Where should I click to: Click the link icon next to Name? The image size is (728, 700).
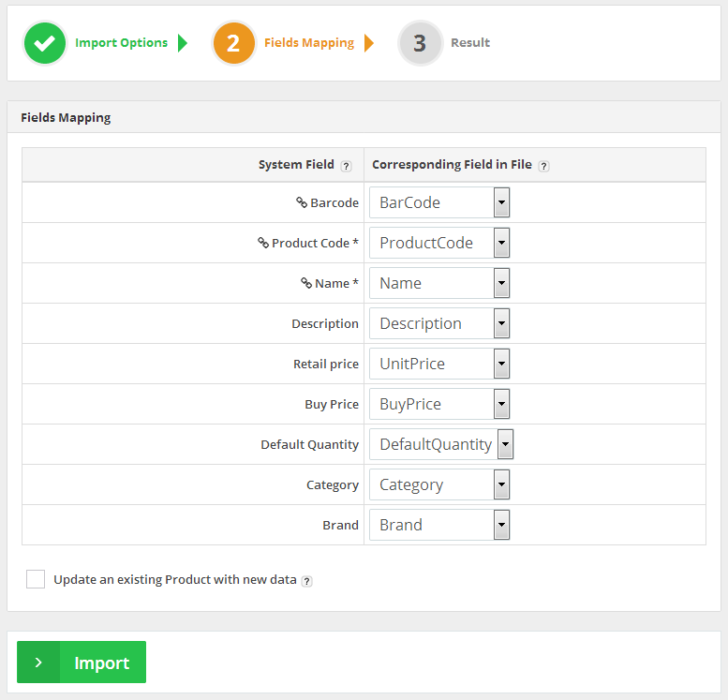[x=306, y=283]
